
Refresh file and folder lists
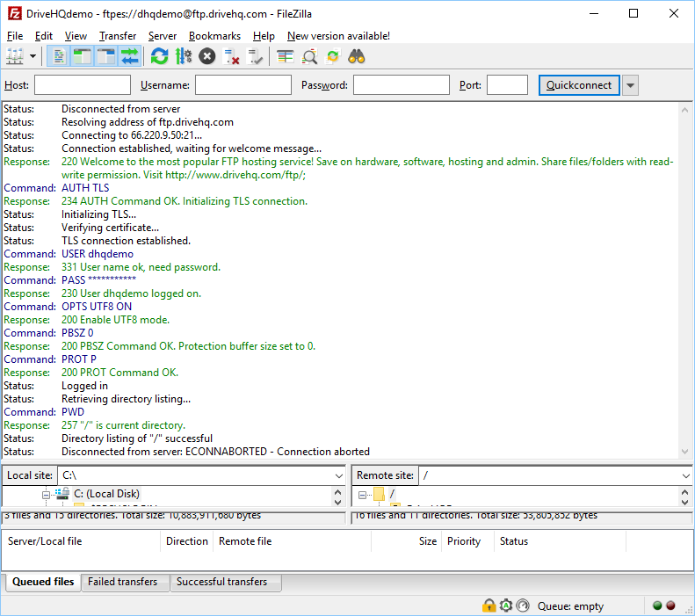(x=160, y=56)
